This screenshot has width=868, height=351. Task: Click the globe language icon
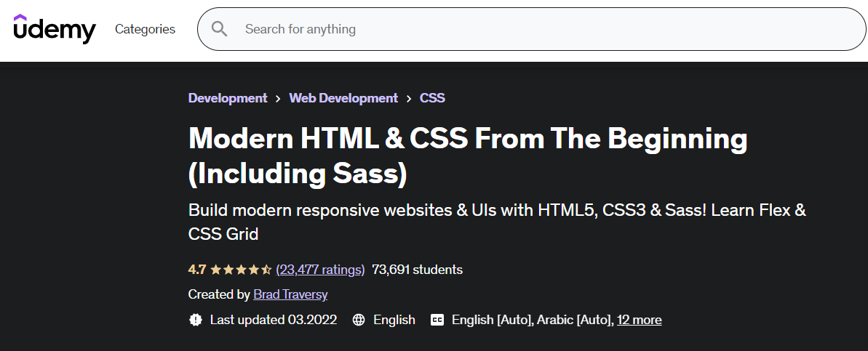(359, 320)
